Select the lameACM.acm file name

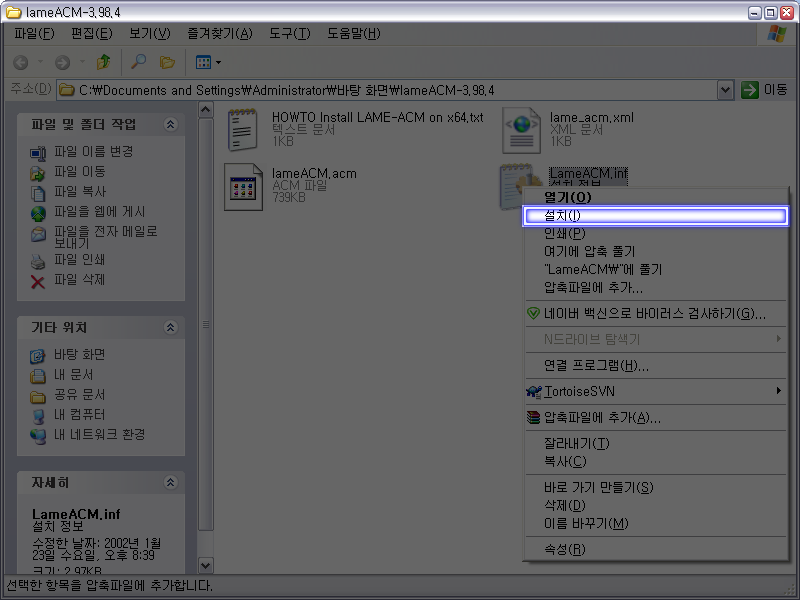[314, 174]
